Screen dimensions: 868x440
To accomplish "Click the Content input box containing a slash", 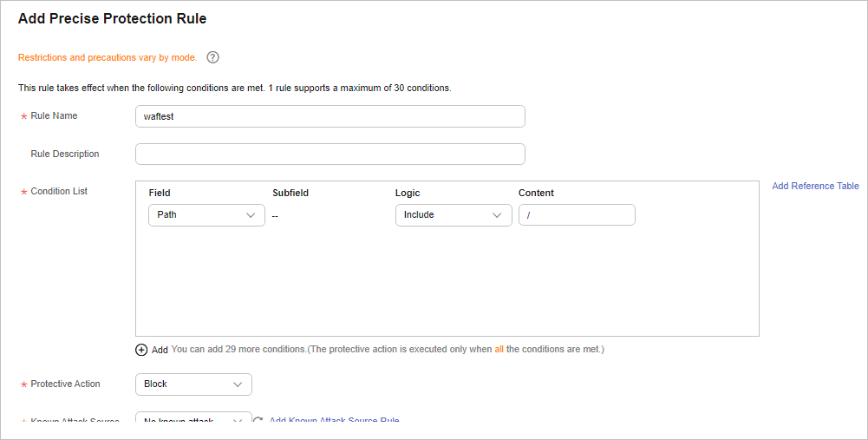I will [x=577, y=215].
